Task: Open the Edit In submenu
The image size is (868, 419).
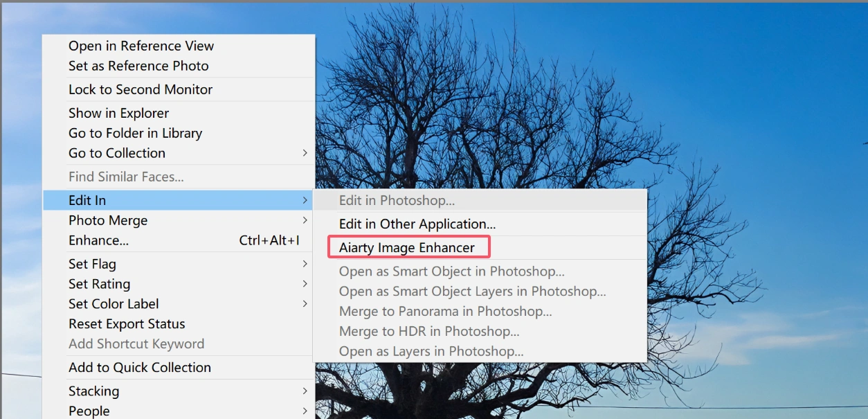Action: (x=179, y=200)
